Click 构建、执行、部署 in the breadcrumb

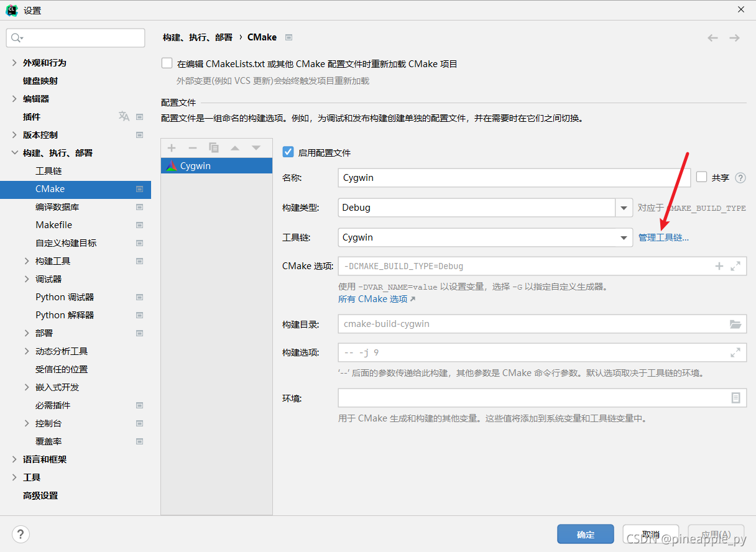coord(198,37)
